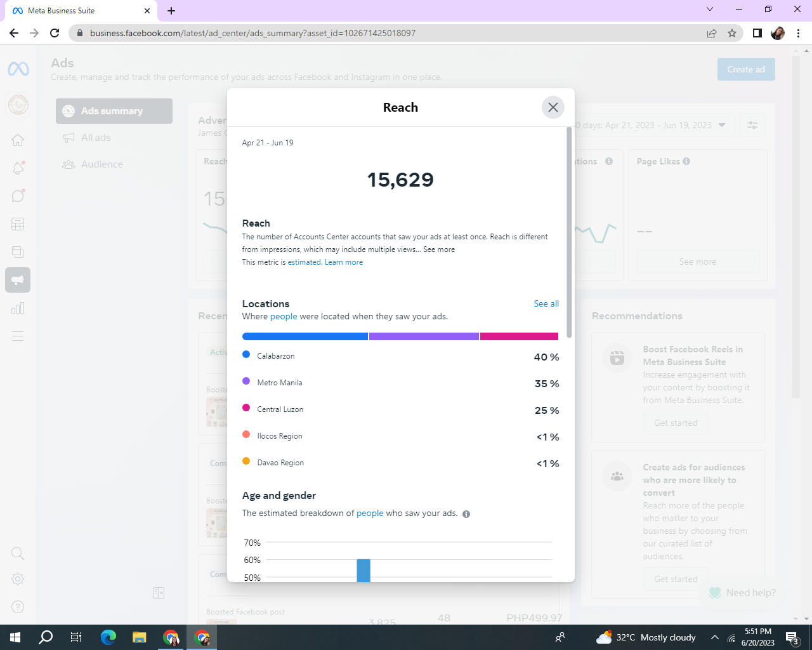Click the page profile avatar in sidebar
812x650 pixels.
pos(18,104)
